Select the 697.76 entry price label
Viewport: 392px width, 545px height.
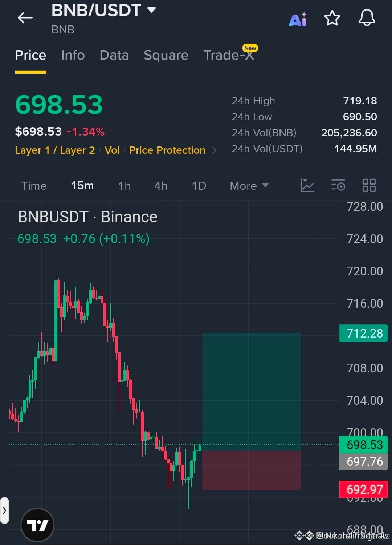pos(364,461)
